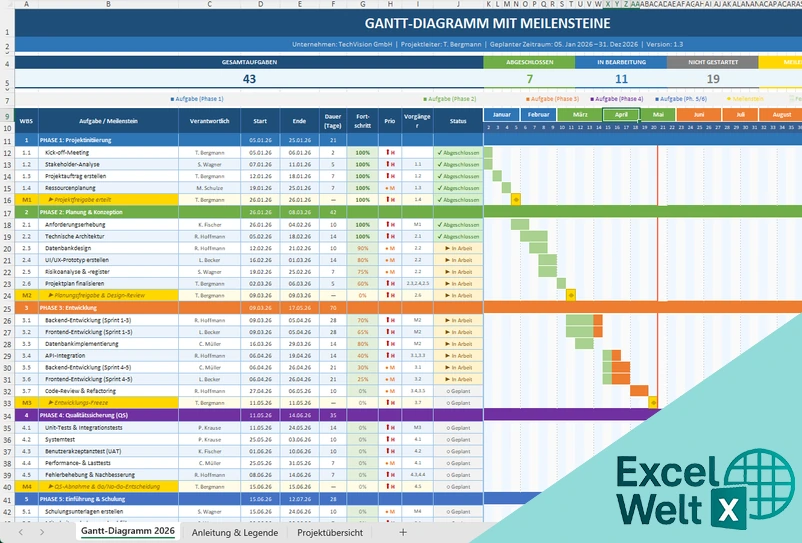Select the Gantt-Diagramm 2026 sheet tab
Screen dimensions: 802x543
127,531
